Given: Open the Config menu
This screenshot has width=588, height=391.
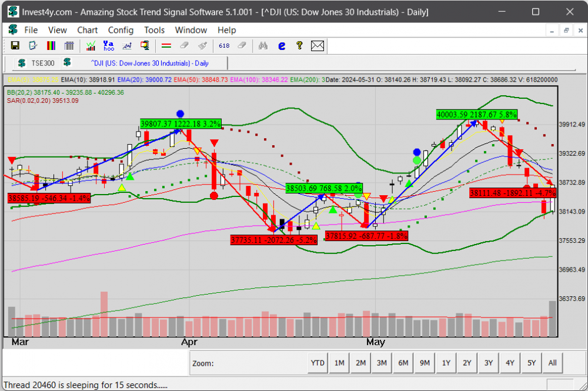Looking at the screenshot, I should coord(121,30).
